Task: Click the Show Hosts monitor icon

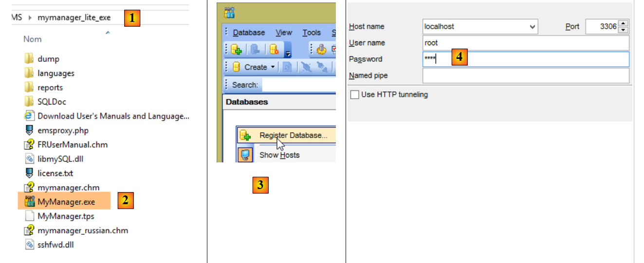Action: tap(244, 155)
